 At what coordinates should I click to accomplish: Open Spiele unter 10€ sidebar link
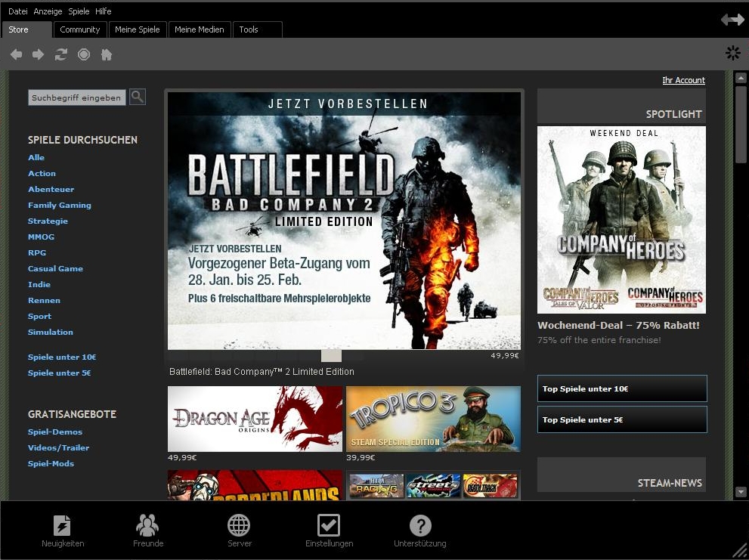62,357
